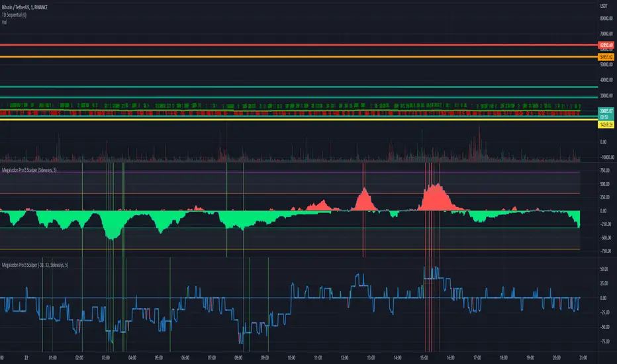Click the orange 54951 price label
The width and height of the screenshot is (617, 364).
(x=606, y=57)
